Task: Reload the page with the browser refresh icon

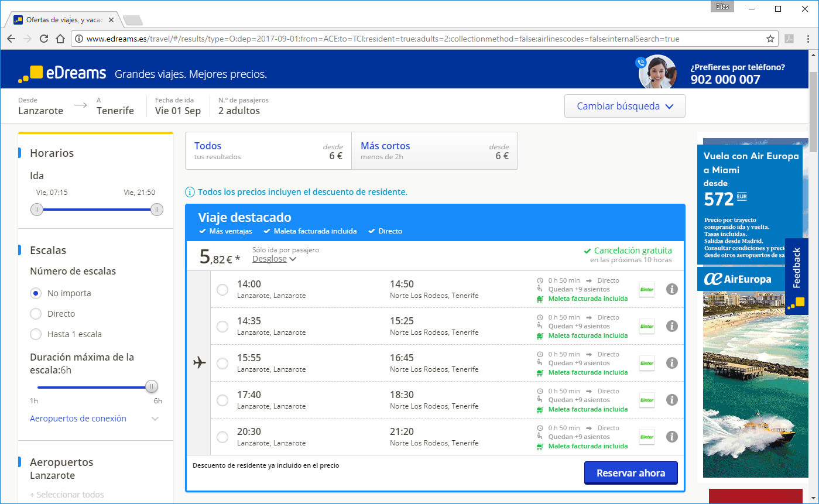Action: pyautogui.click(x=44, y=39)
